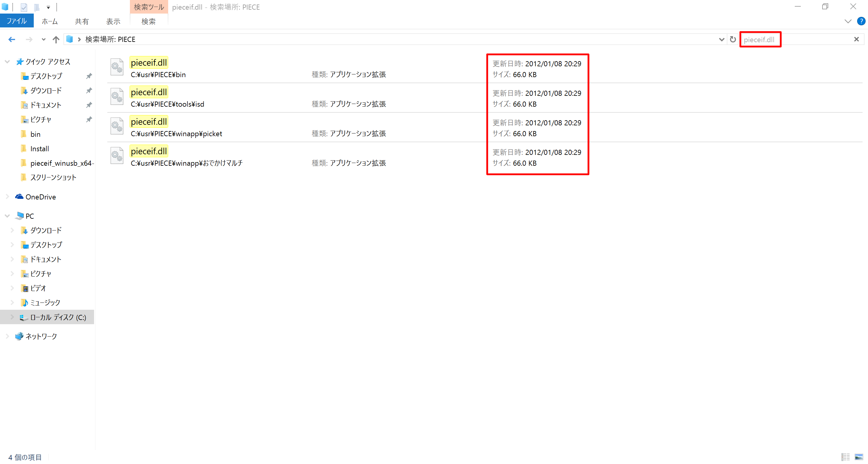The height and width of the screenshot is (464, 868).
Task: Open the recent locations dropdown arrow
Action: click(x=43, y=39)
